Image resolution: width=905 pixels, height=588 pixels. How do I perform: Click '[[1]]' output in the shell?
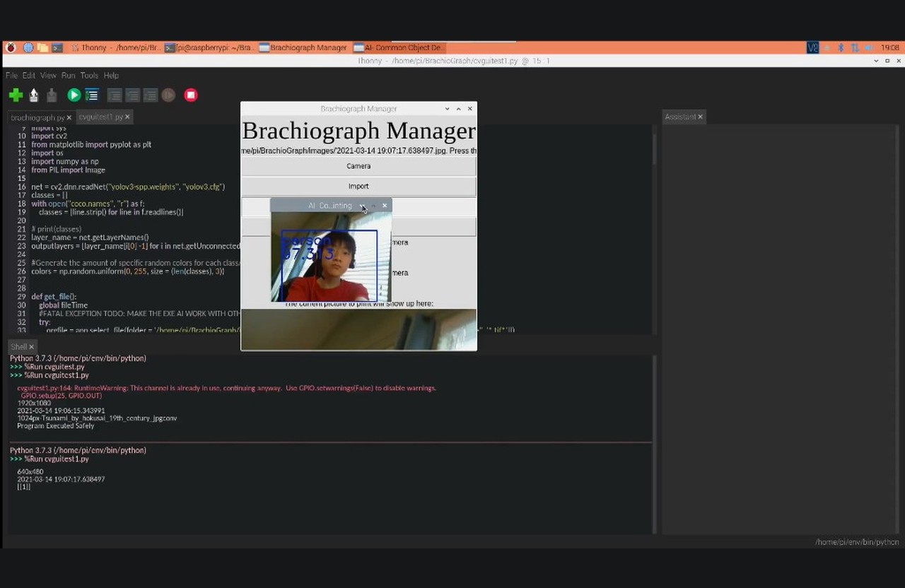[x=23, y=487]
